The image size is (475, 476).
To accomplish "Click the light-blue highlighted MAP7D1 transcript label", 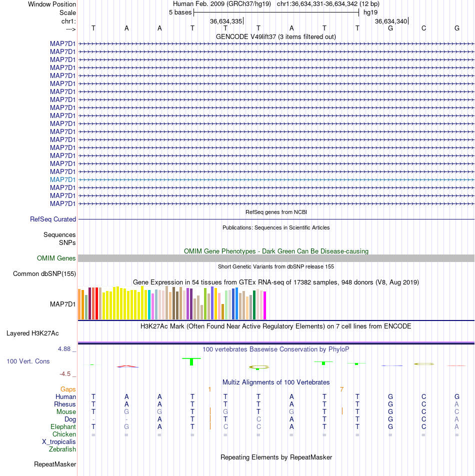I will click(x=62, y=179).
